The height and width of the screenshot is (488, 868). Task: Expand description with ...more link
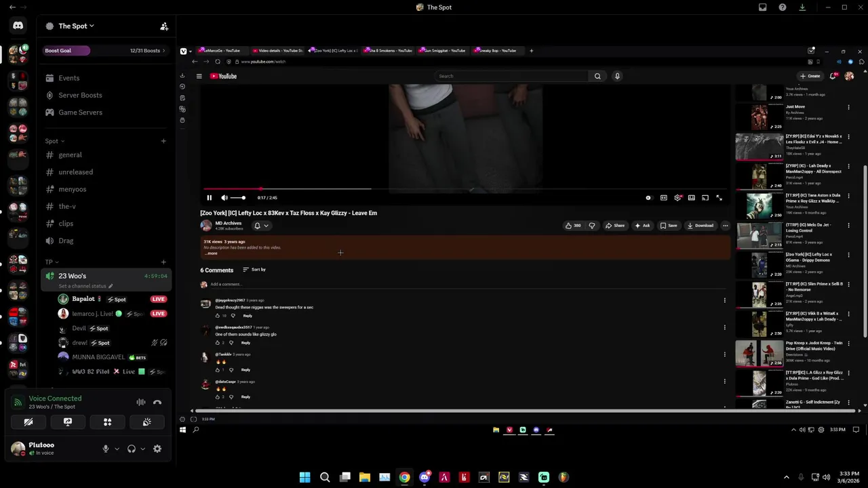pos(211,253)
